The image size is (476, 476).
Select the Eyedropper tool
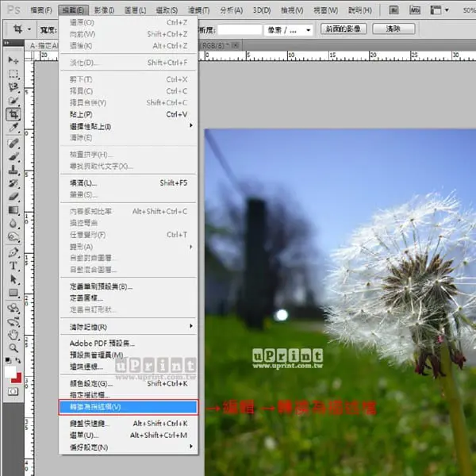[x=13, y=128]
